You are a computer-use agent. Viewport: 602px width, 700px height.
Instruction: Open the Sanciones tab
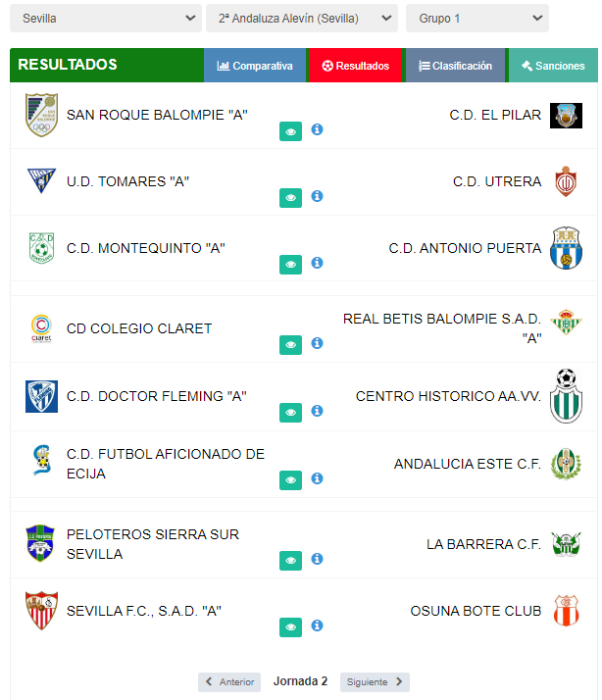pos(553,66)
